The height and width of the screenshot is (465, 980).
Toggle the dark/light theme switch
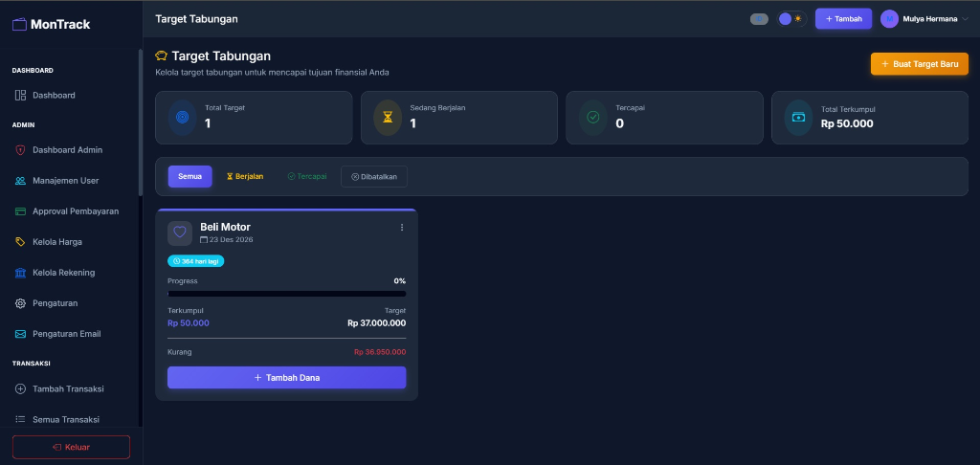point(791,19)
